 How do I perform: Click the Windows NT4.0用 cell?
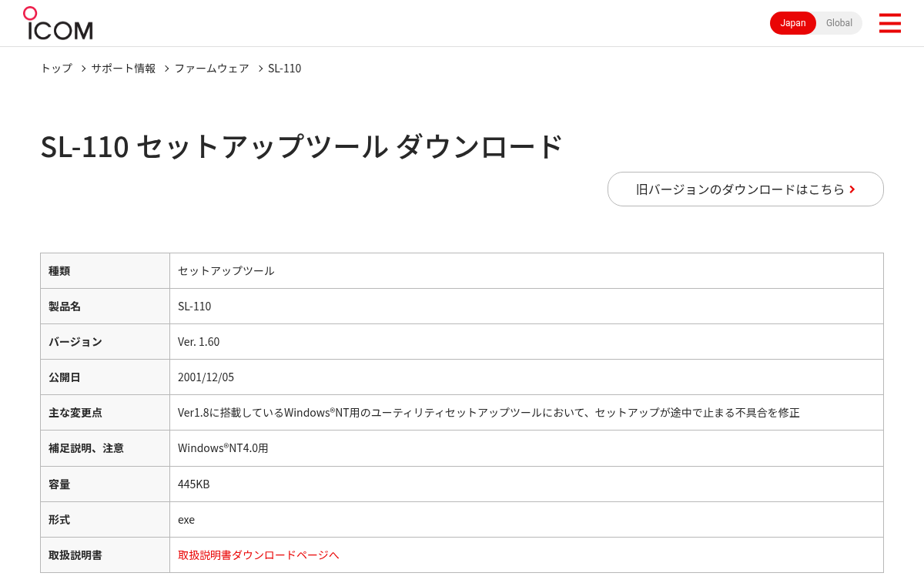[x=527, y=447]
